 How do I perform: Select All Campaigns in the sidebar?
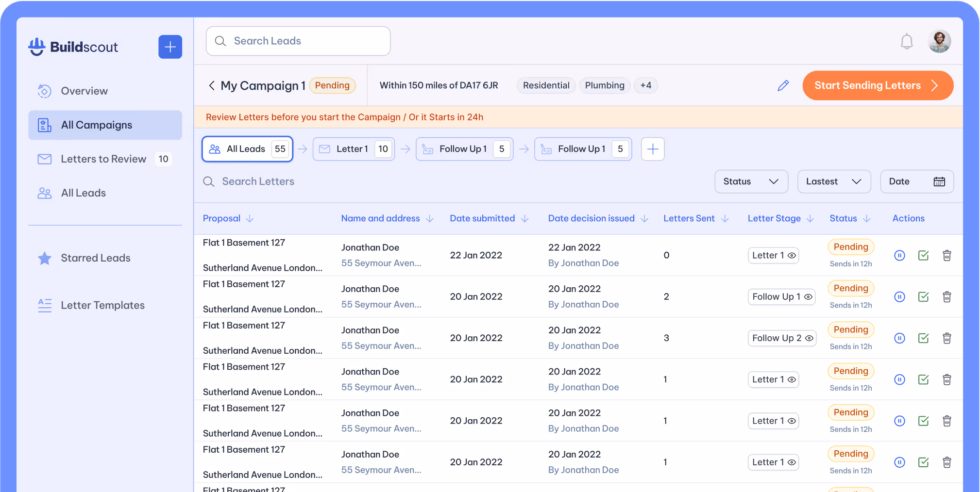(x=96, y=125)
